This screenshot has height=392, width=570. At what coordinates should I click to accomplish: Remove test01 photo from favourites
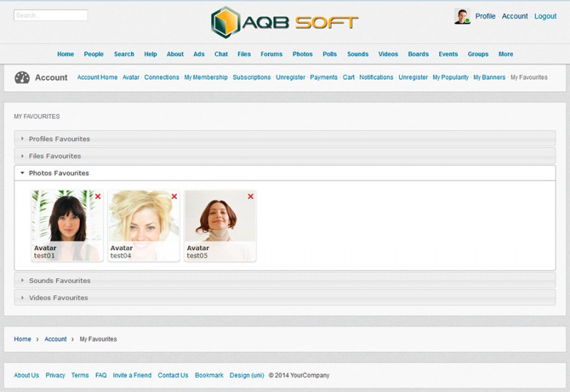pos(98,197)
